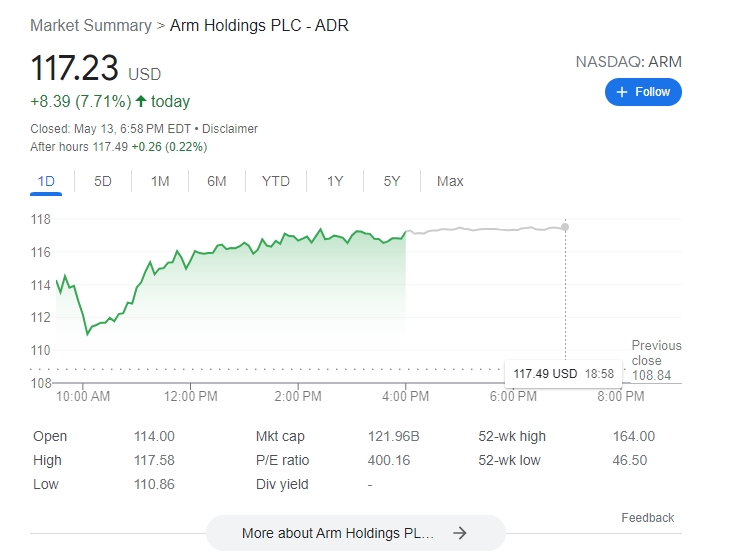Screen dimensions: 733x559
Task: Click the 4:00 PM axis label
Action: (x=405, y=396)
